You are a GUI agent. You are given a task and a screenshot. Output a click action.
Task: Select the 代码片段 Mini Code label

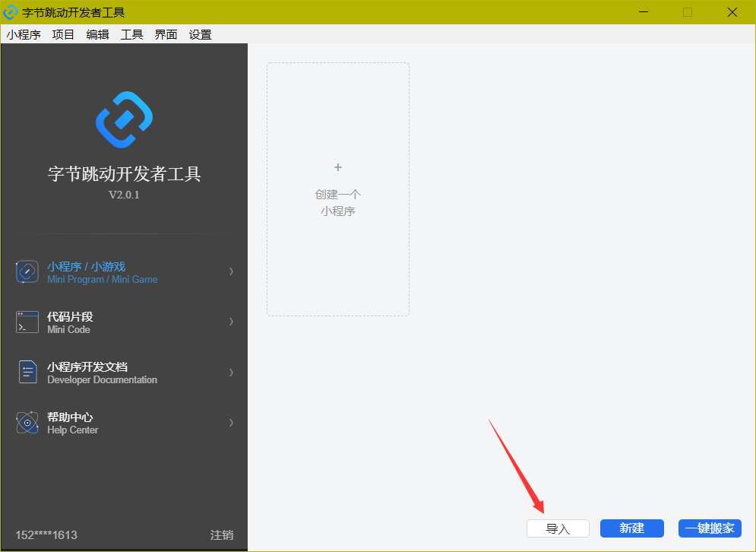70,322
